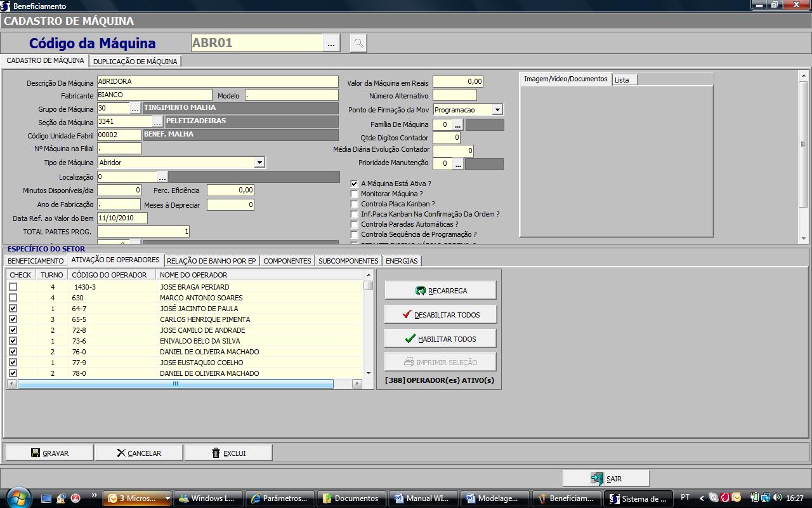Open Grupo de Máquina lookup ellipsis button
The image size is (812, 508).
[x=135, y=109]
